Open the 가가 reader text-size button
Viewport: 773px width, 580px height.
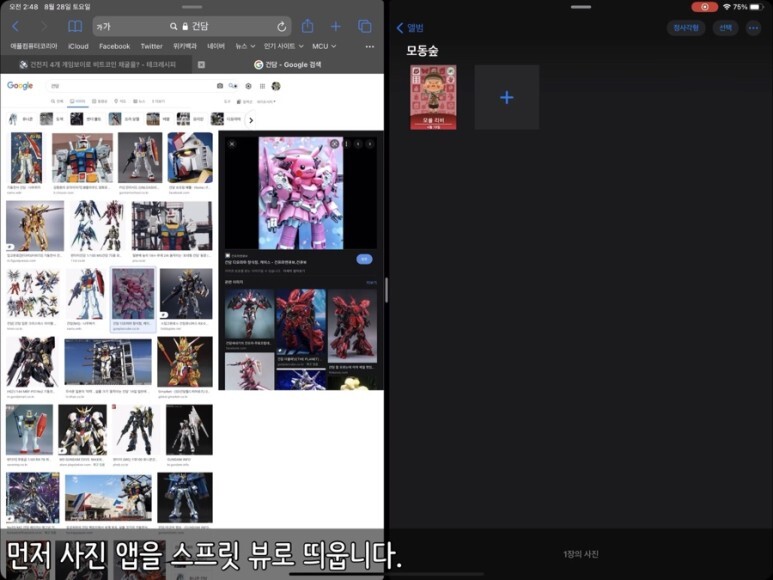click(x=104, y=27)
